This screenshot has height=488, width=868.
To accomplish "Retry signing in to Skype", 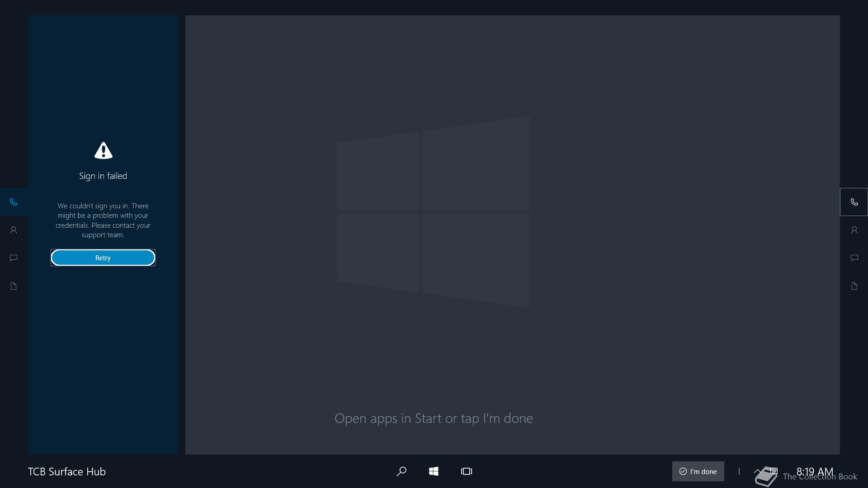I will pos(103,258).
